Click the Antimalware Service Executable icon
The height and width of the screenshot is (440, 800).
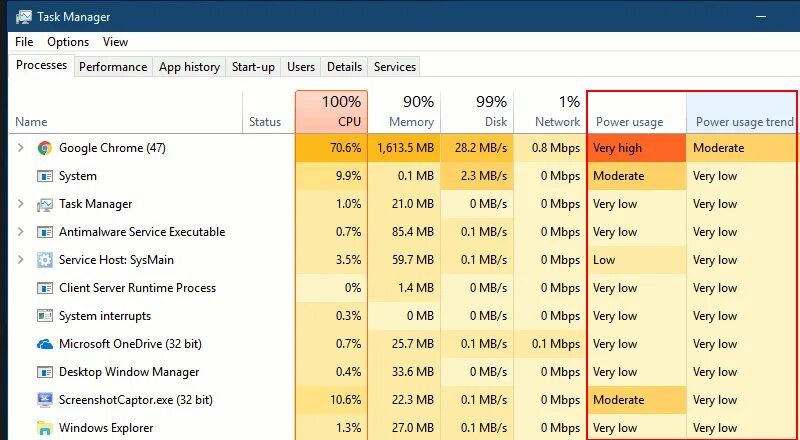click(x=45, y=232)
